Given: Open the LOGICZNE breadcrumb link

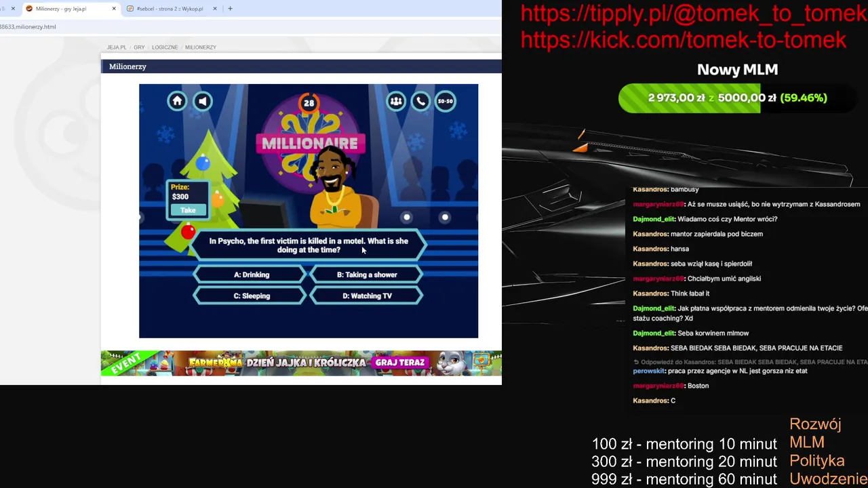Looking at the screenshot, I should pyautogui.click(x=165, y=47).
